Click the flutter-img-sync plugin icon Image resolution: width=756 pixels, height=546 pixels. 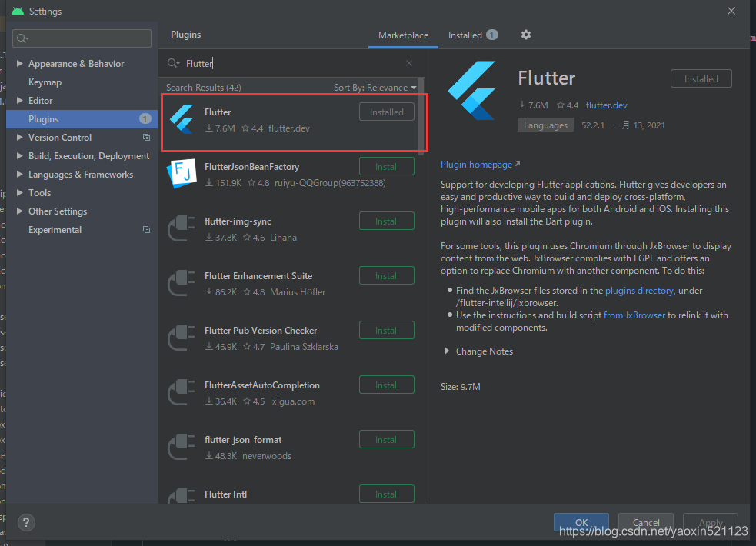[x=182, y=228]
